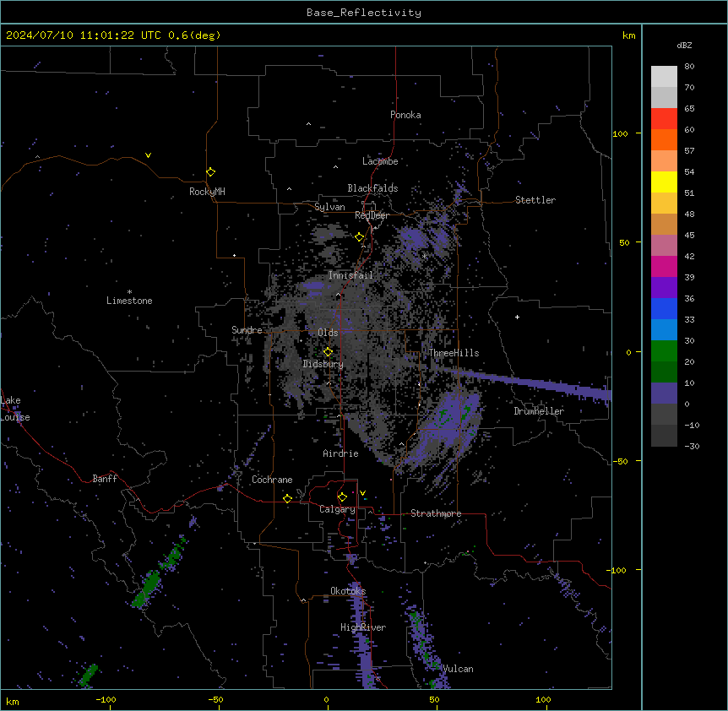Select the light gray 80 dBZ legend swatch
Image resolution: width=728 pixels, height=711 pixels.
664,77
